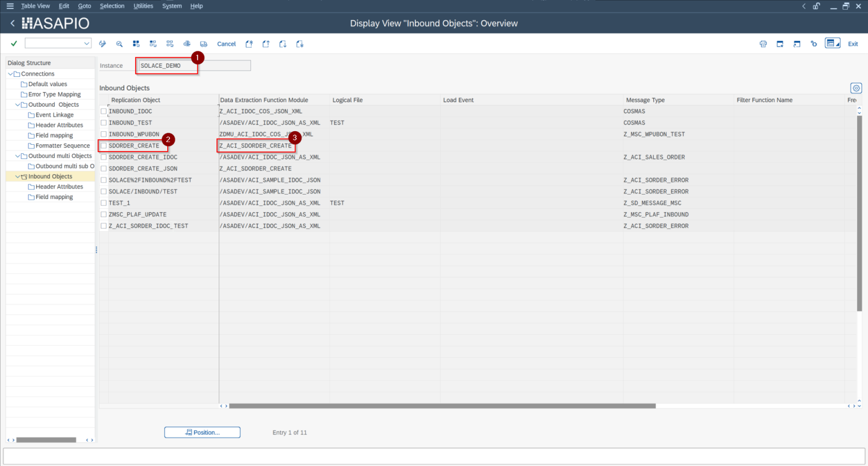Select the Edit/Display toggle pencil icon
The height and width of the screenshot is (466, 868).
(102, 44)
